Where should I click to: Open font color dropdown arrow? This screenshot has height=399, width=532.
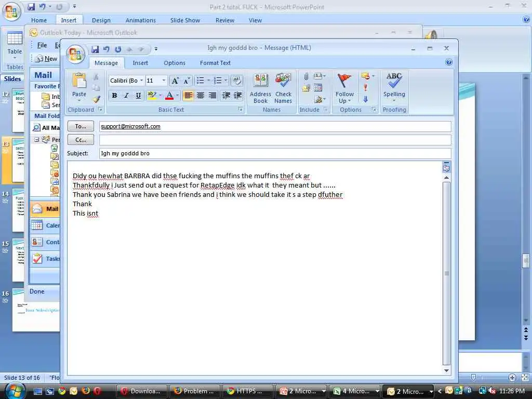pos(177,96)
